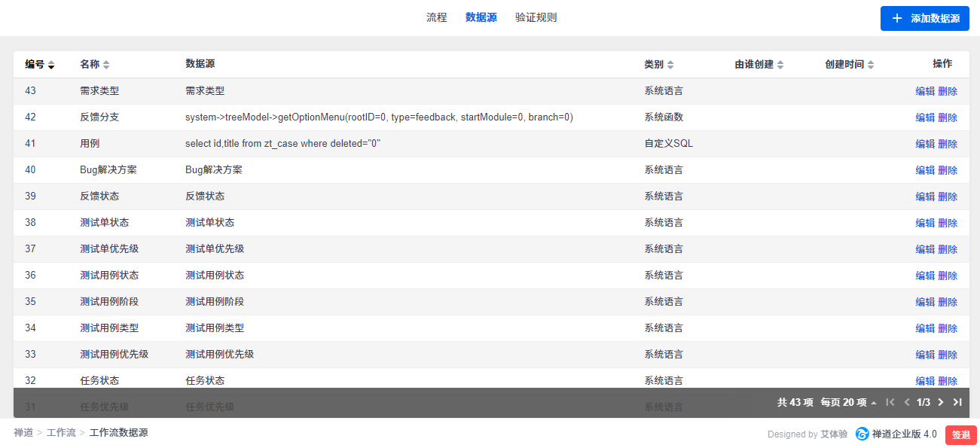
Task: Sort by 编号 column arrows
Action: click(51, 65)
